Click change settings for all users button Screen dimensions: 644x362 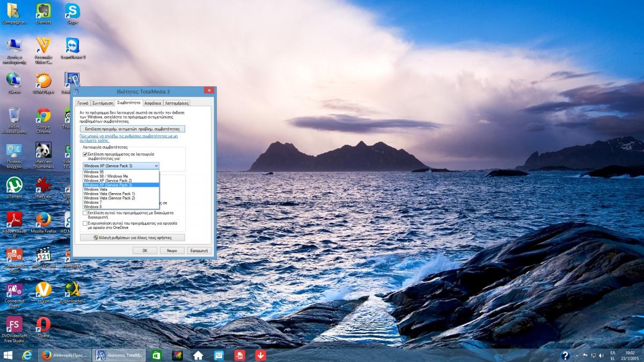click(x=133, y=238)
